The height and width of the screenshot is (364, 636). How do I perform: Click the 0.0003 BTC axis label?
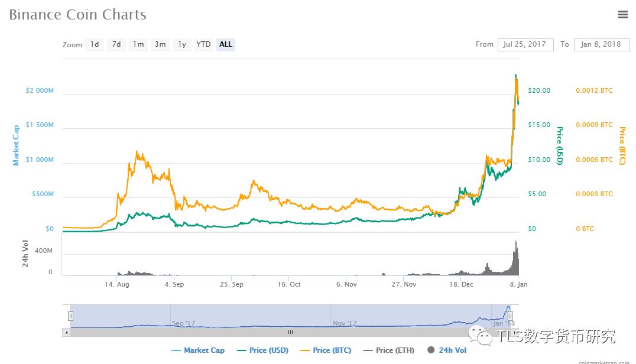tap(594, 194)
